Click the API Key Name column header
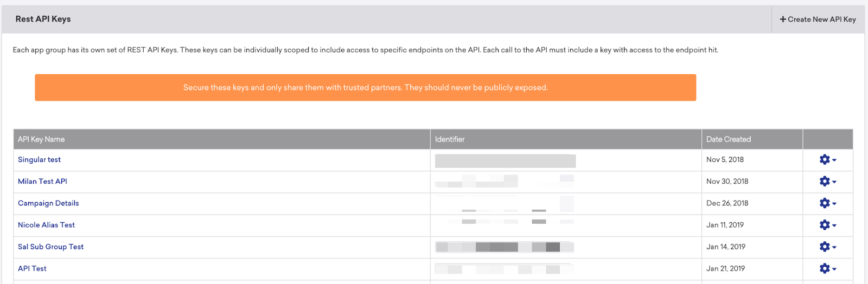Screen dimensions: 868x284 pyautogui.click(x=41, y=139)
